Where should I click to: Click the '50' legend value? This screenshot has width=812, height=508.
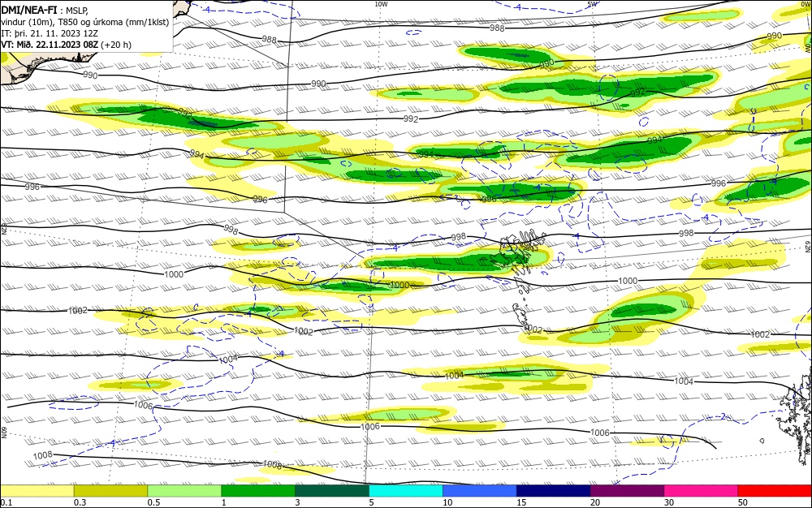(743, 502)
